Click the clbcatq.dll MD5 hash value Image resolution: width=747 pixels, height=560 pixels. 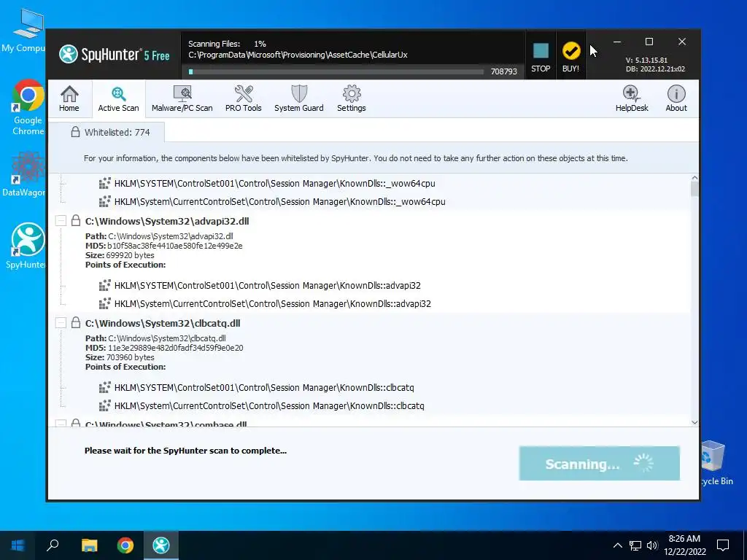click(175, 348)
